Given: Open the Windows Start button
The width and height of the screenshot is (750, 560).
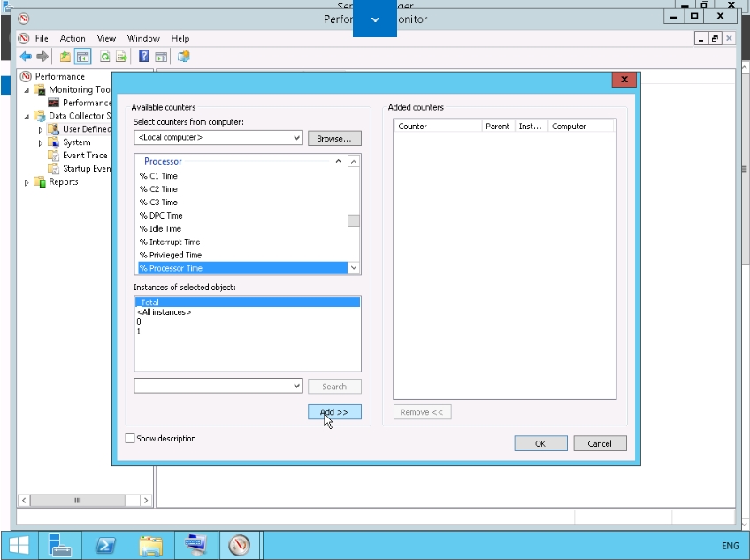Looking at the screenshot, I should point(19,545).
